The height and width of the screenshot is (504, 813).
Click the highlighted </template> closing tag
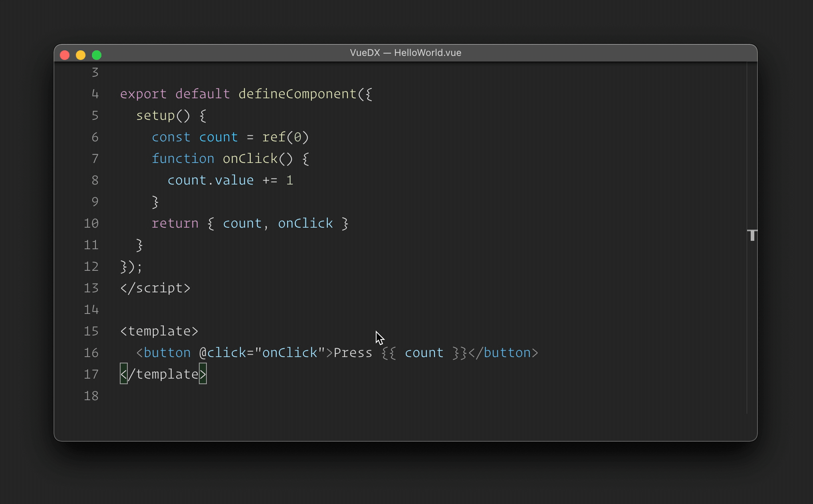163,374
